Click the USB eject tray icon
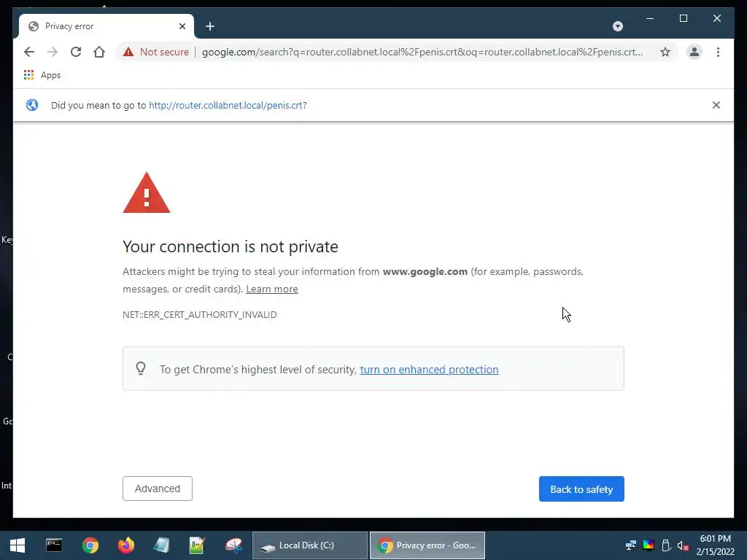Screen dimensions: 747x560 coord(666,545)
